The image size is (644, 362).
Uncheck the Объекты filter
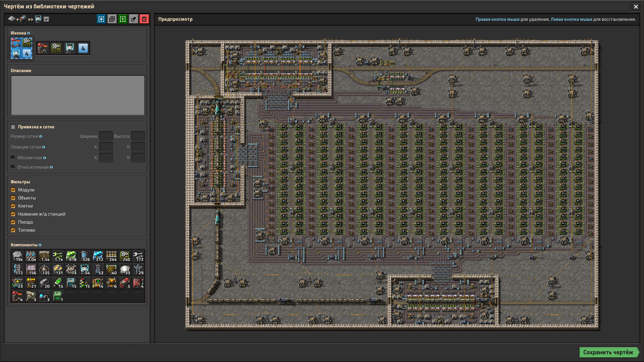tap(13, 198)
